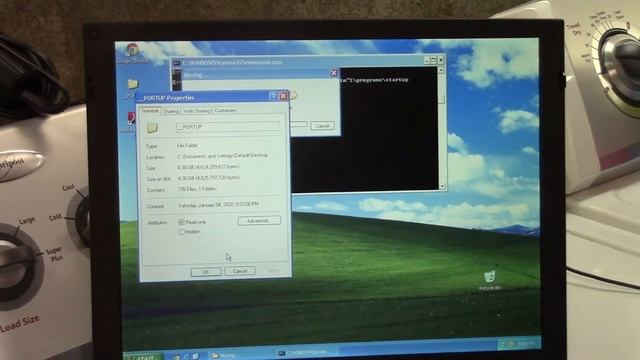Open the Customize tab
Image resolution: width=640 pixels, height=360 pixels.
click(x=225, y=111)
